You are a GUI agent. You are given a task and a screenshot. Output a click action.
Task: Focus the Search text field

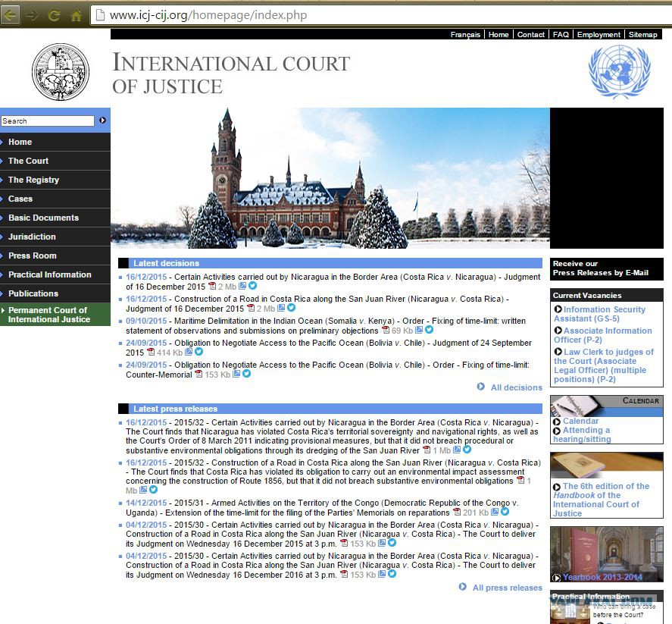coord(47,121)
